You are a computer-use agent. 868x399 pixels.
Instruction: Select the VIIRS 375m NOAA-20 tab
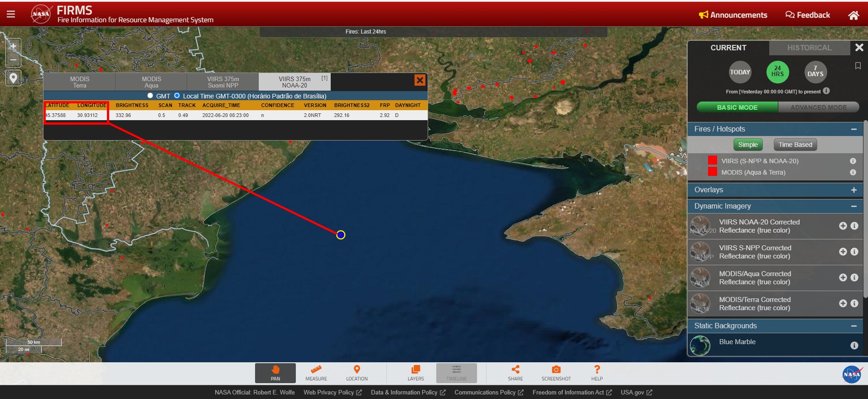[294, 82]
